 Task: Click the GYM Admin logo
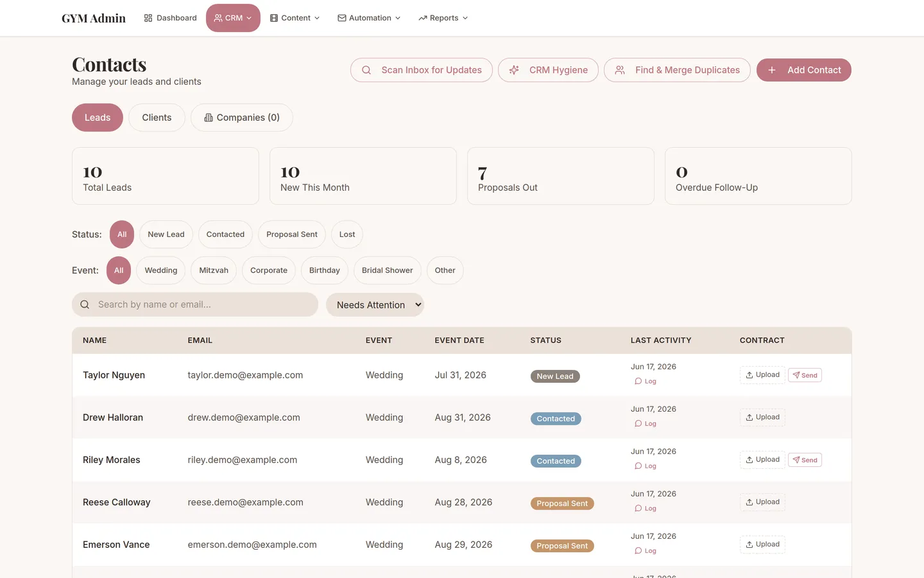[94, 18]
